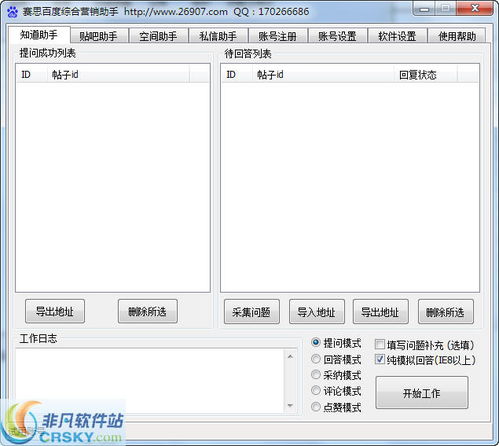Click the 开始工作 button
The width and height of the screenshot is (499, 446).
(x=422, y=393)
